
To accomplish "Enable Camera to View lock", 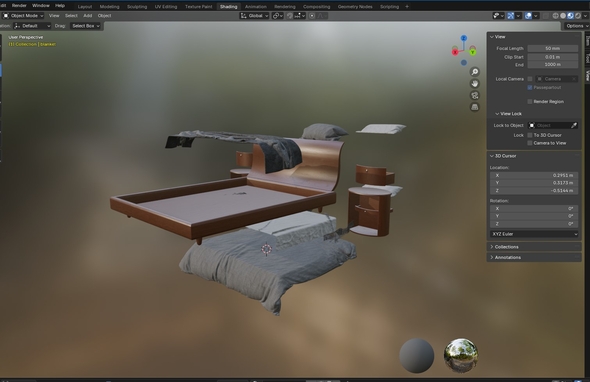I will pyautogui.click(x=530, y=143).
